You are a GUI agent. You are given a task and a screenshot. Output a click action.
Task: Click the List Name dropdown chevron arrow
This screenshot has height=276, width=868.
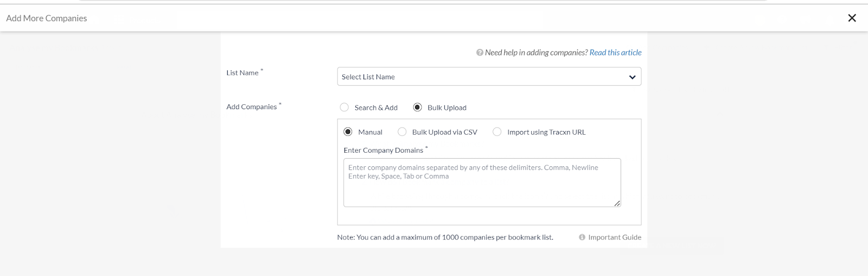click(x=632, y=77)
